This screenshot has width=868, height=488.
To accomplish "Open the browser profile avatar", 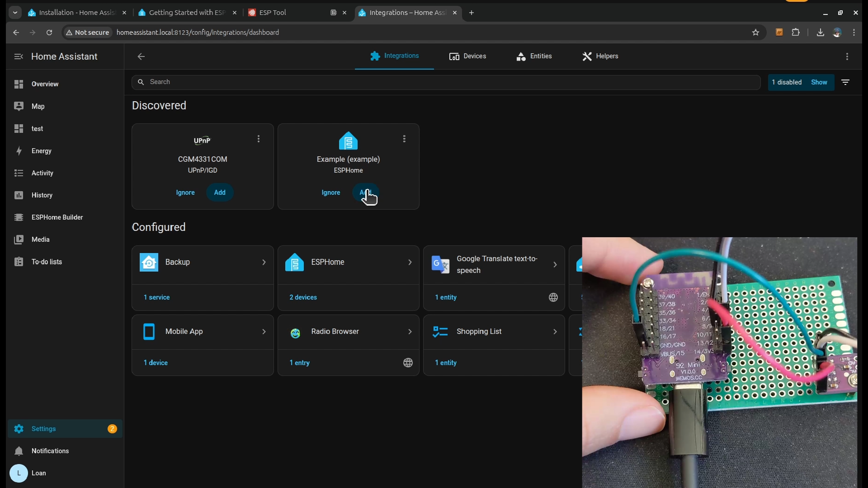I will pos(837,33).
